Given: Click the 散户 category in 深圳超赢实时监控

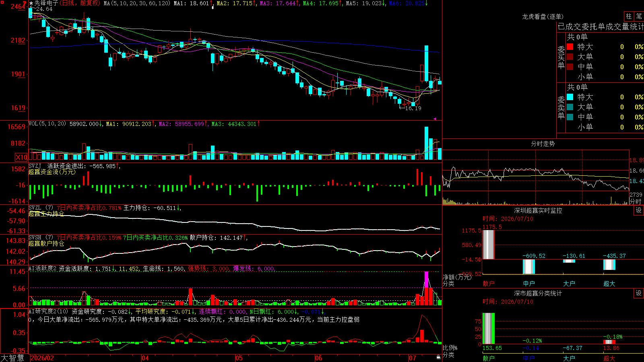Looking at the screenshot, I should (489, 284).
